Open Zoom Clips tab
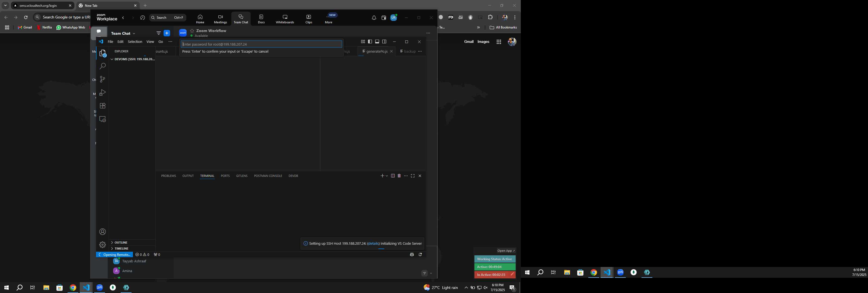The height and width of the screenshot is (293, 868). pyautogui.click(x=309, y=19)
